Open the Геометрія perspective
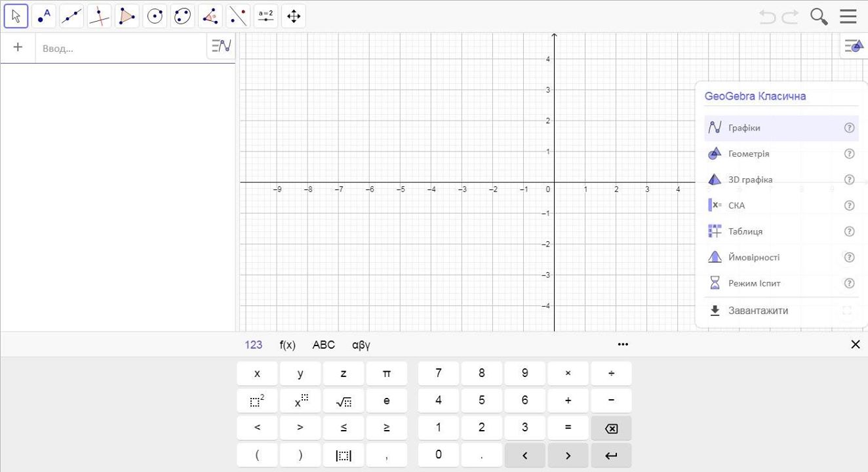This screenshot has width=868, height=472. point(748,154)
